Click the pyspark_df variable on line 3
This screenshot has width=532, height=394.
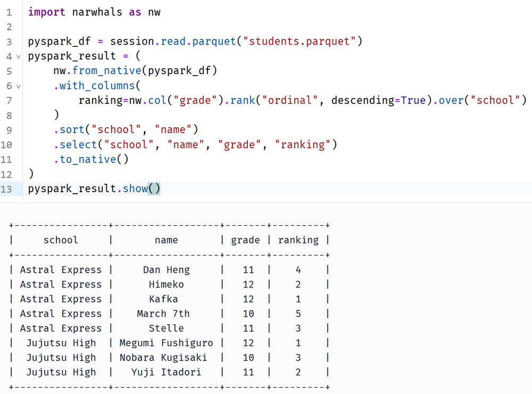click(x=60, y=42)
